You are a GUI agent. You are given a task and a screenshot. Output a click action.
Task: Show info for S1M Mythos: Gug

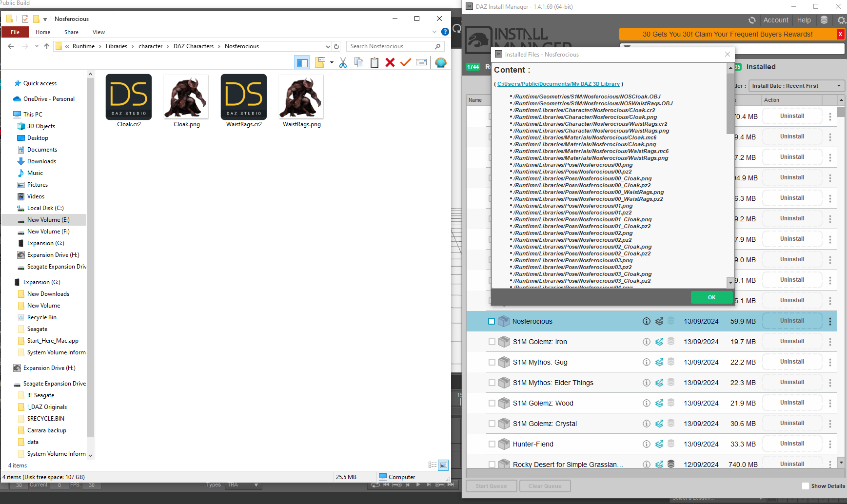(x=647, y=362)
